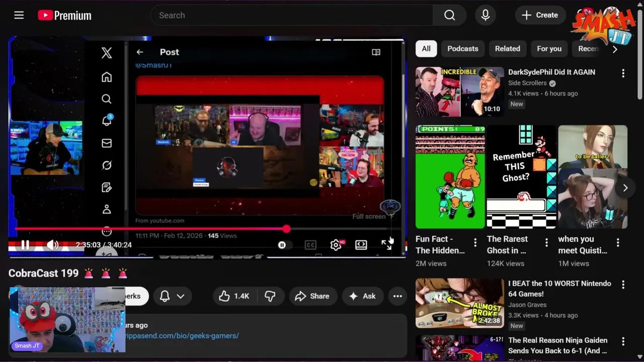Click the Side Scrollers channel name

(x=527, y=83)
